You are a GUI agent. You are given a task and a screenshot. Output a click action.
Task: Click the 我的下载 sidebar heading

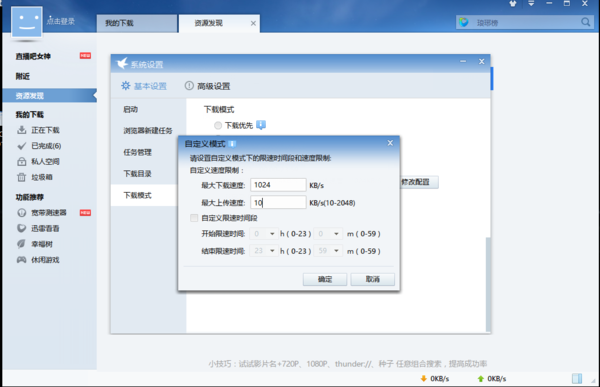click(x=29, y=114)
